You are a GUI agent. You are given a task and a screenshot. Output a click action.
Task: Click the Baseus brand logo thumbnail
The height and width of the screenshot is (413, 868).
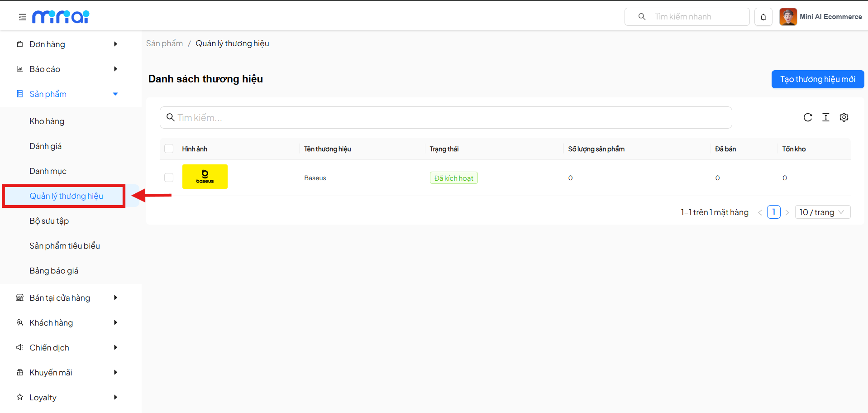click(x=205, y=177)
